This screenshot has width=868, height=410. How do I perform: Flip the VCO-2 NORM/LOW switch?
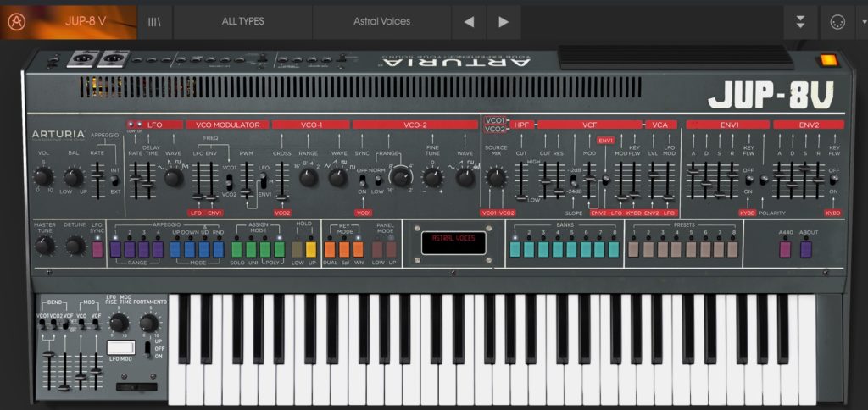click(x=379, y=180)
